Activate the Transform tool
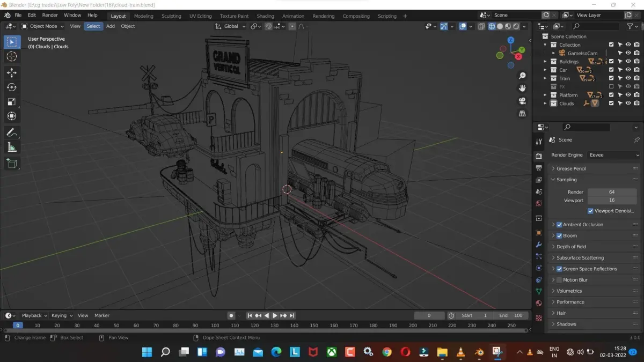644x362 pixels. (11, 116)
